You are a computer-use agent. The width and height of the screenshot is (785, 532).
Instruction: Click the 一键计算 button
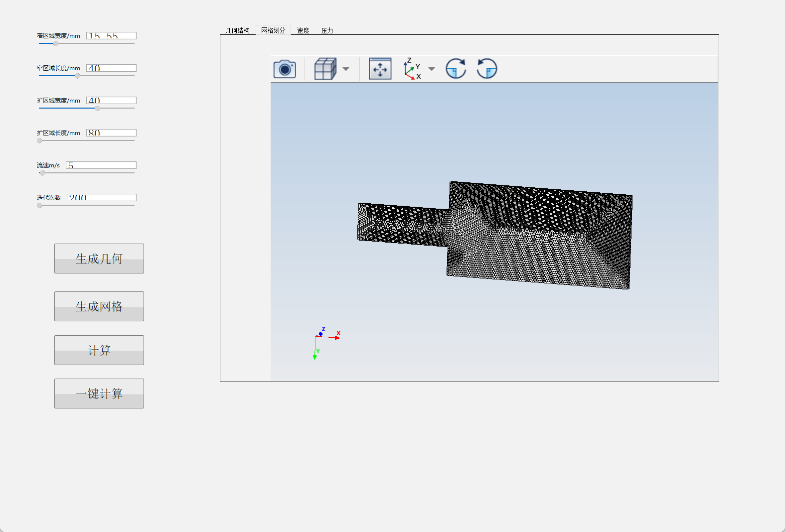(99, 394)
